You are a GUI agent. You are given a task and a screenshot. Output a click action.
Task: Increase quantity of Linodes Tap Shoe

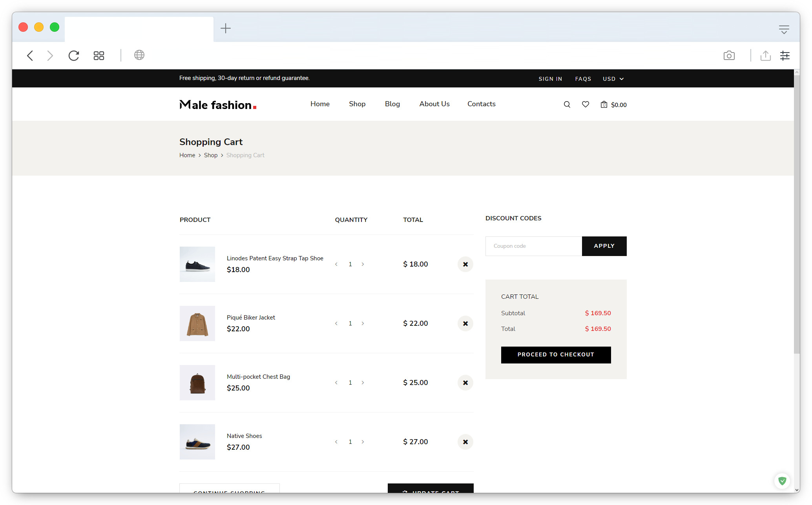363,264
